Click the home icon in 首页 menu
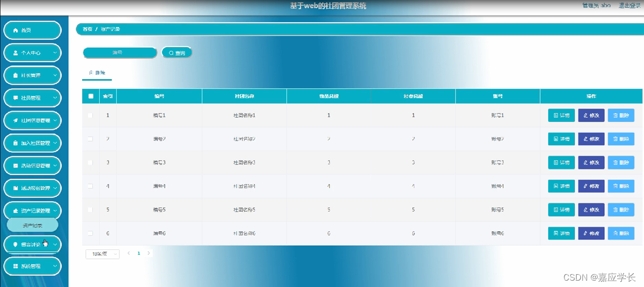This screenshot has height=287, width=644. tap(15, 31)
